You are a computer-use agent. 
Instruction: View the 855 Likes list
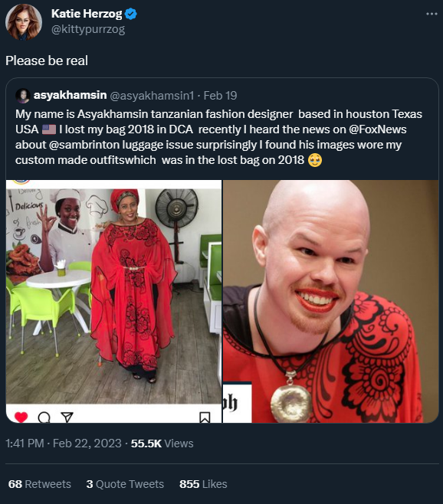[203, 484]
